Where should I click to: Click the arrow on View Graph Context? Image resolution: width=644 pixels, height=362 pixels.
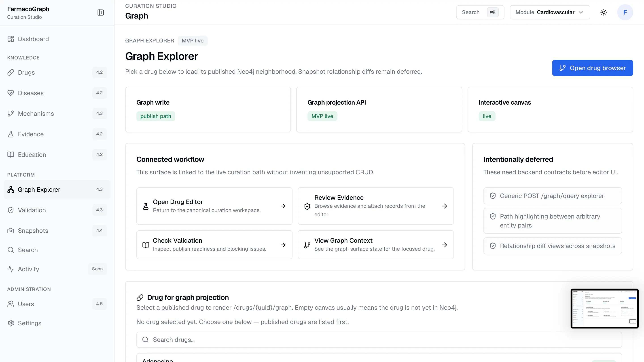(445, 245)
